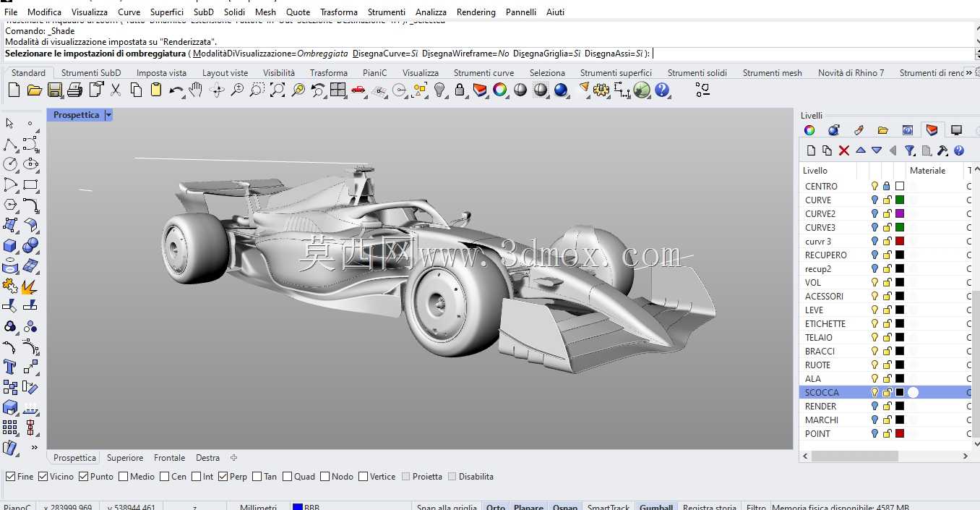Screen dimensions: 980x510
Task: Change the CURVE2 layer purple color swatch
Action: coord(900,213)
